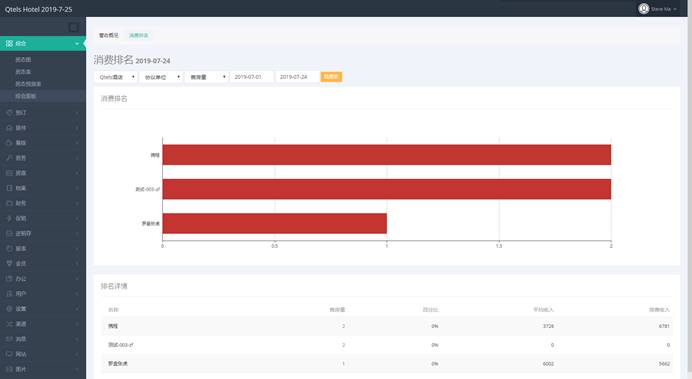Click the document icon beside 档案
Image resolution: width=692 pixels, height=379 pixels.
click(x=9, y=188)
